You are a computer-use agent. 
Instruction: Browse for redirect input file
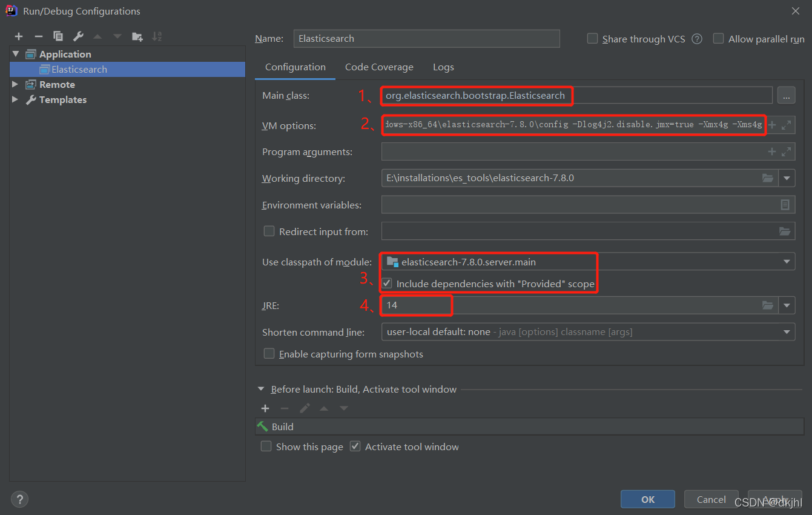785,231
